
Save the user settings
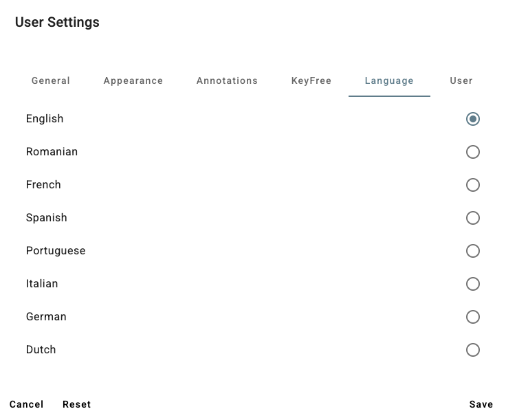481,404
